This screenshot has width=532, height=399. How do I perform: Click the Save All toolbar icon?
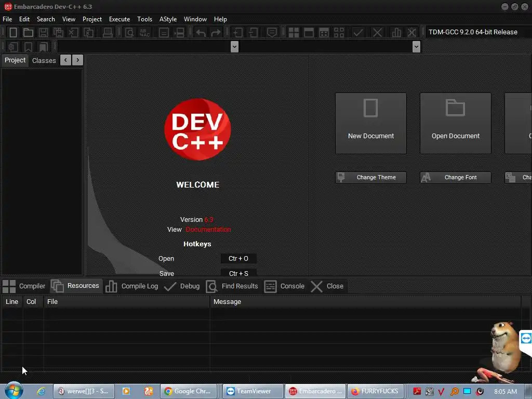[x=58, y=33]
